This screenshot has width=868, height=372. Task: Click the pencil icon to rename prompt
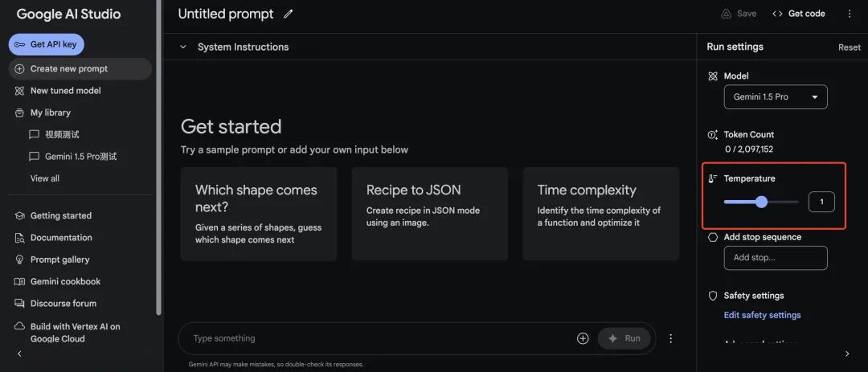(x=289, y=14)
